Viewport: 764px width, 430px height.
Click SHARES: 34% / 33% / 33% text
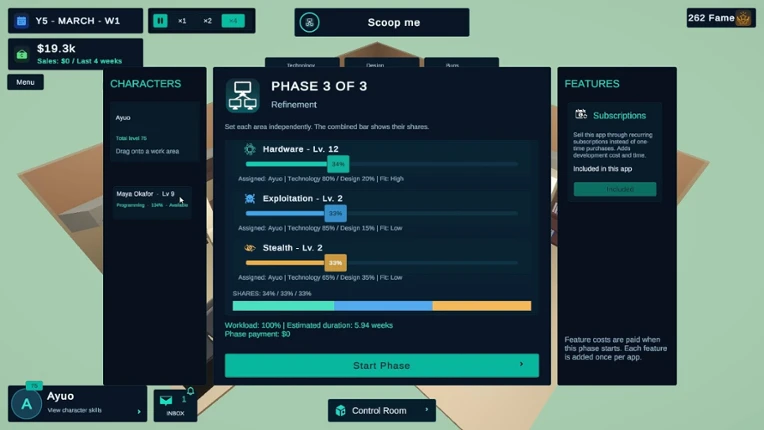[x=272, y=294]
